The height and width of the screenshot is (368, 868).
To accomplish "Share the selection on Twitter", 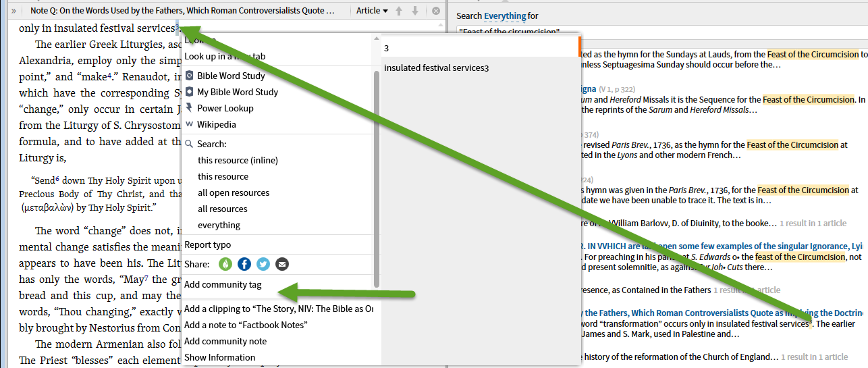I will tap(263, 264).
